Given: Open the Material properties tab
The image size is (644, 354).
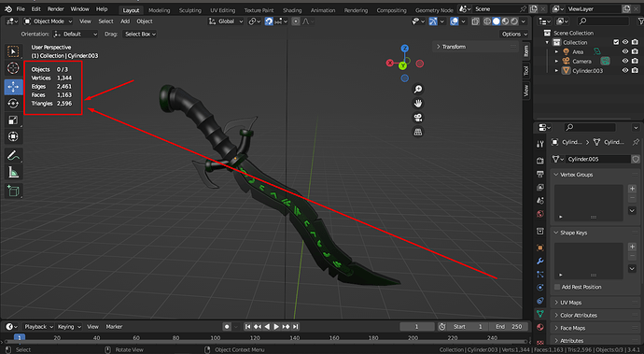Looking at the screenshot, I should point(540,327).
